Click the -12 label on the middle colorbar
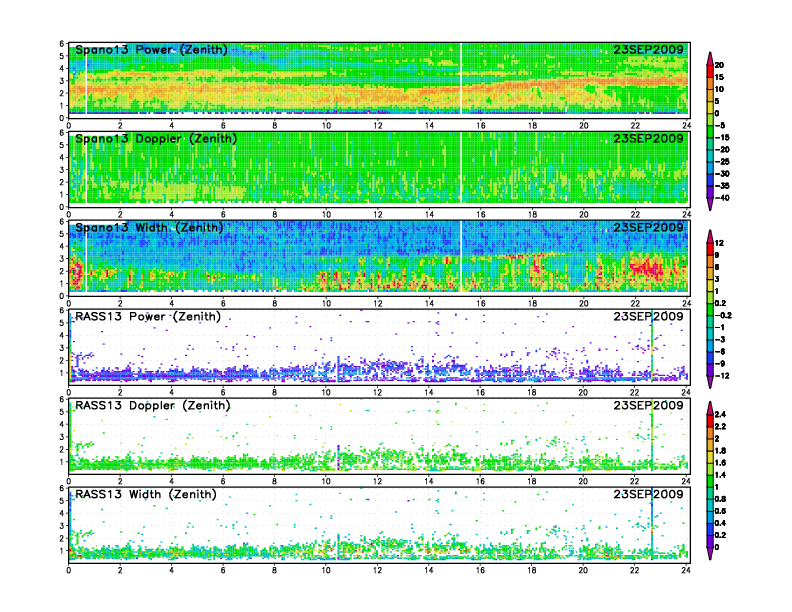792x612 pixels. click(722, 376)
